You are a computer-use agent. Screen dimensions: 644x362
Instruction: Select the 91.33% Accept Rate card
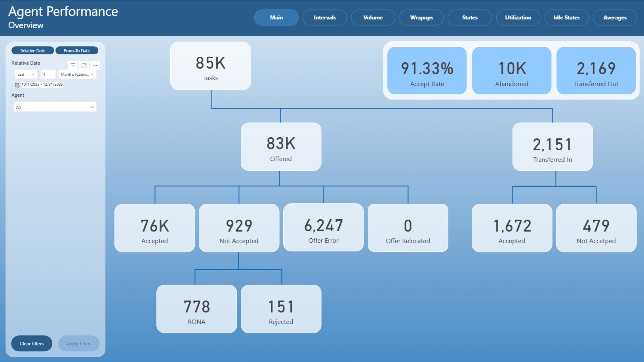(427, 71)
